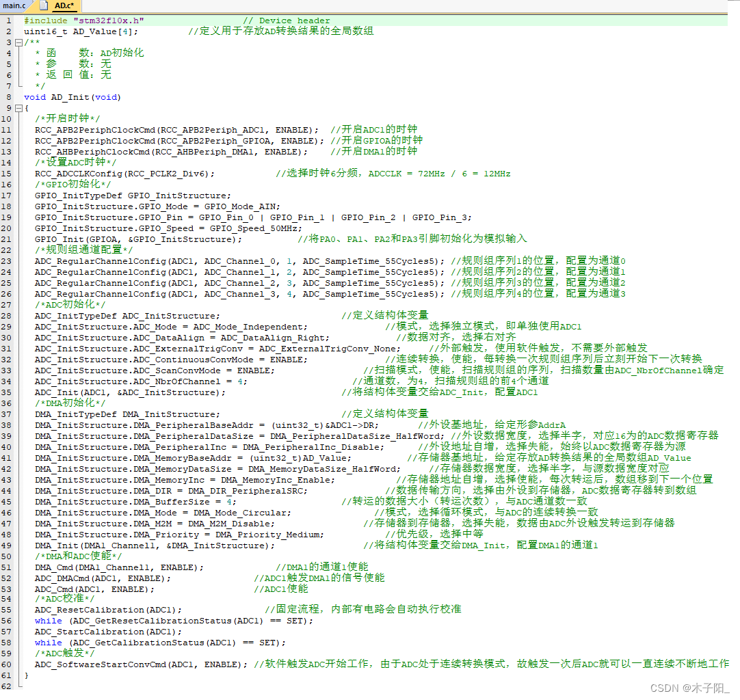Image resolution: width=740 pixels, height=700 pixels.
Task: Click the ADC_DataAlign_Right assignment line
Action: click(182, 338)
